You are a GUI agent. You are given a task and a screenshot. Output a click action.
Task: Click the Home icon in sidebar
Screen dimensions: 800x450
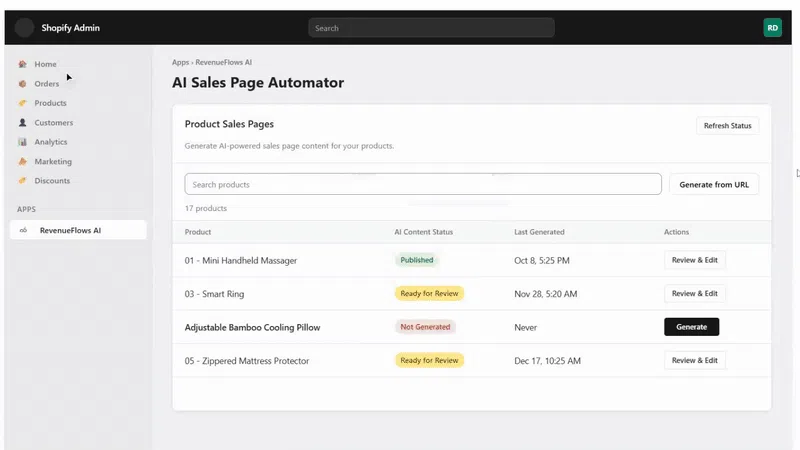click(22, 64)
